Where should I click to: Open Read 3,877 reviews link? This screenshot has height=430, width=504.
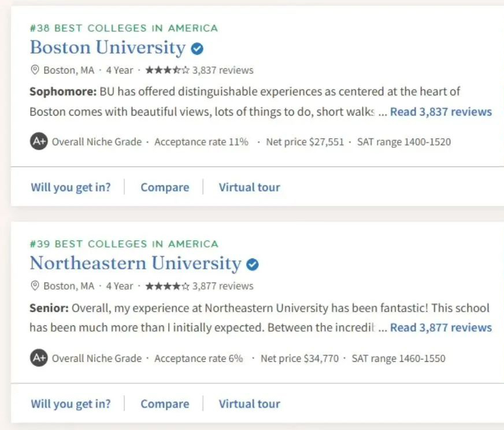[x=440, y=328]
